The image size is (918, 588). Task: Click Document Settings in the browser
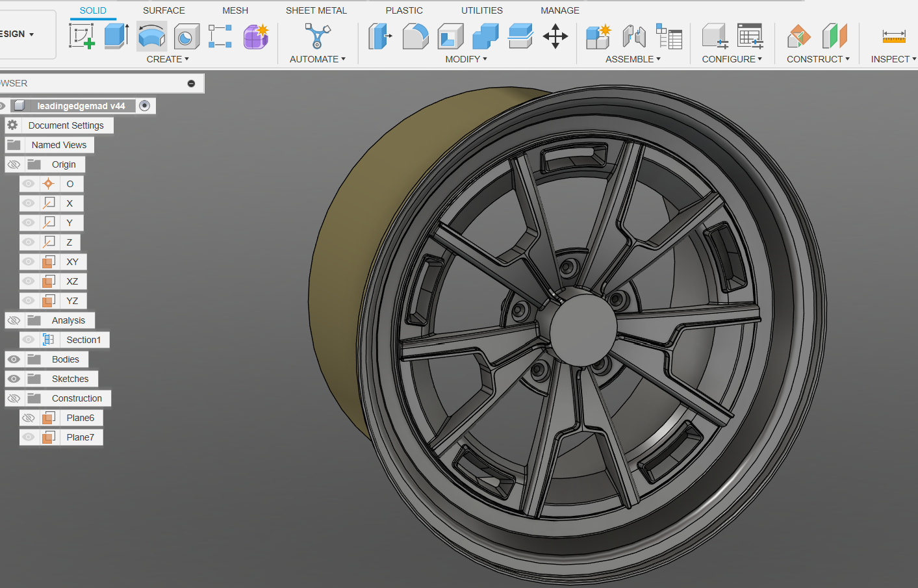tap(66, 125)
